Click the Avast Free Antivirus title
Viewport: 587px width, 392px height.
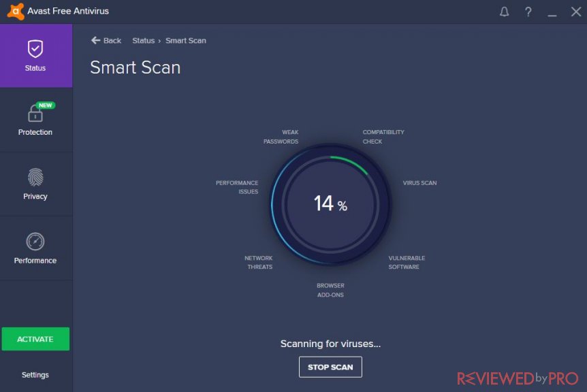68,11
